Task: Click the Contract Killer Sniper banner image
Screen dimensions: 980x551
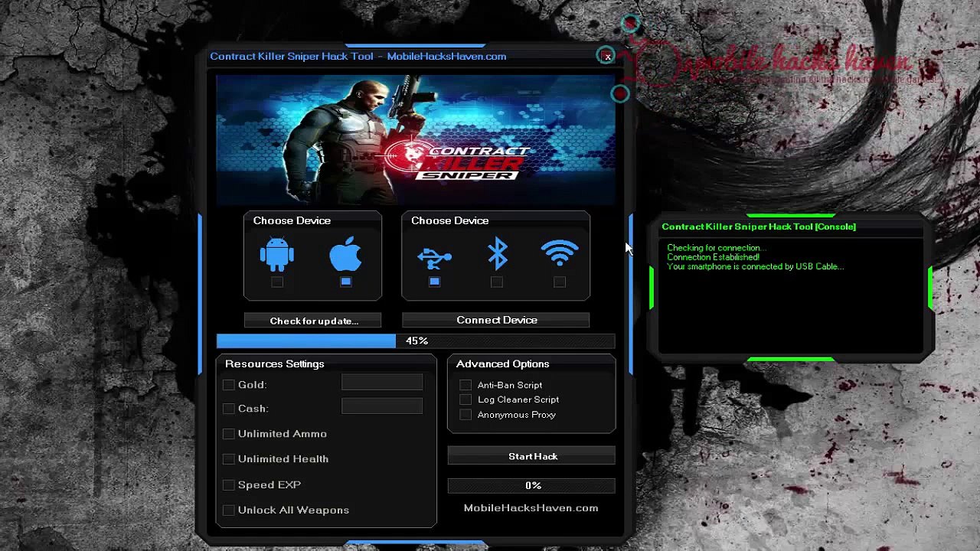Action: point(416,140)
